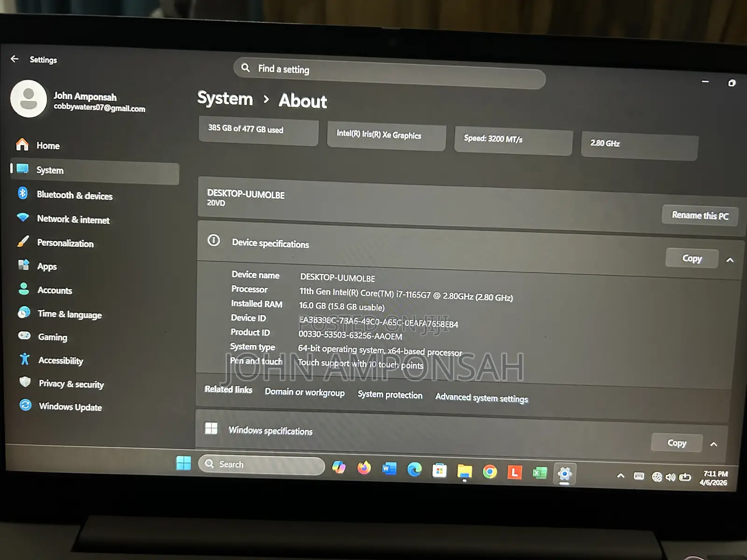This screenshot has height=560, width=747.
Task: Copy the Windows specifications
Action: tap(677, 443)
